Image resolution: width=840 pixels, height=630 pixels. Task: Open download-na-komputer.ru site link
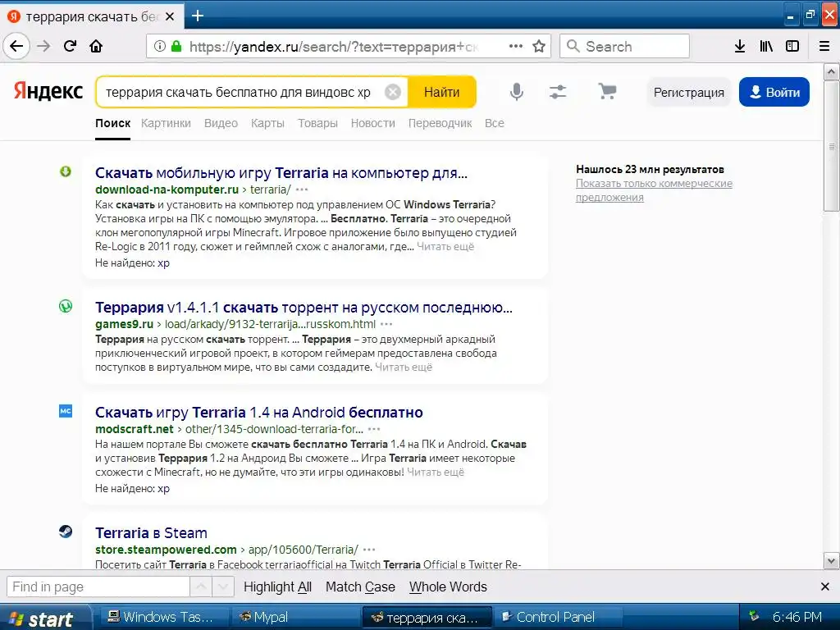(167, 189)
